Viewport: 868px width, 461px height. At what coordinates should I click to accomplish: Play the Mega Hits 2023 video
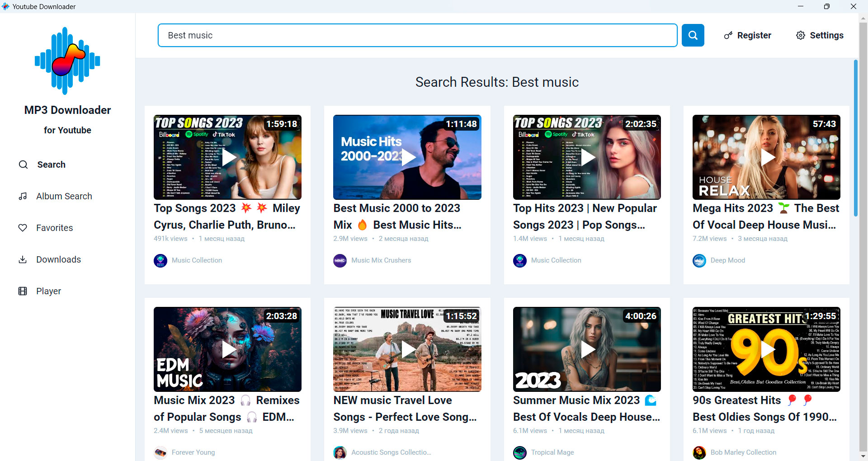point(766,157)
